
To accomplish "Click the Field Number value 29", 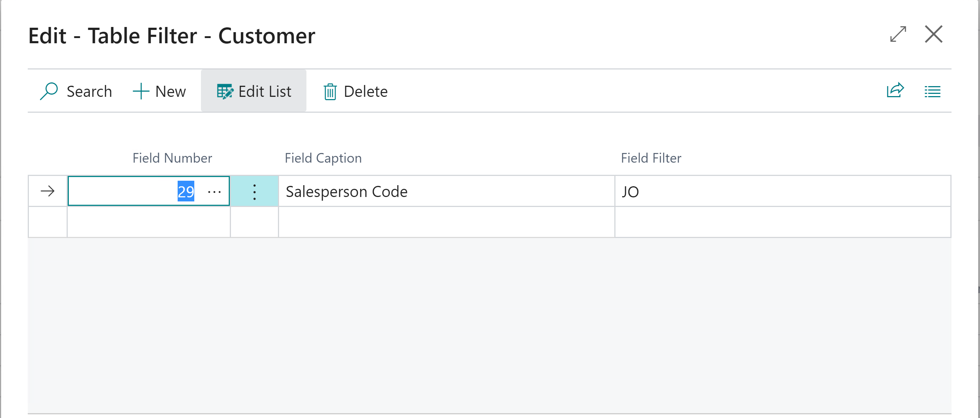I will click(186, 191).
